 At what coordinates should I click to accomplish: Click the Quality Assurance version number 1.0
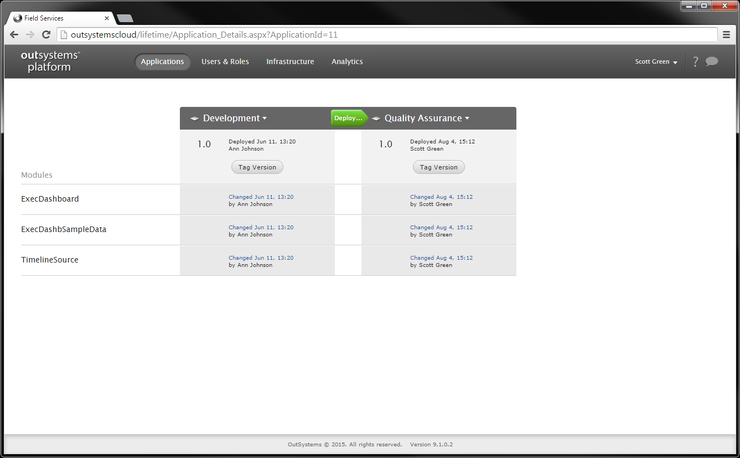(x=386, y=144)
